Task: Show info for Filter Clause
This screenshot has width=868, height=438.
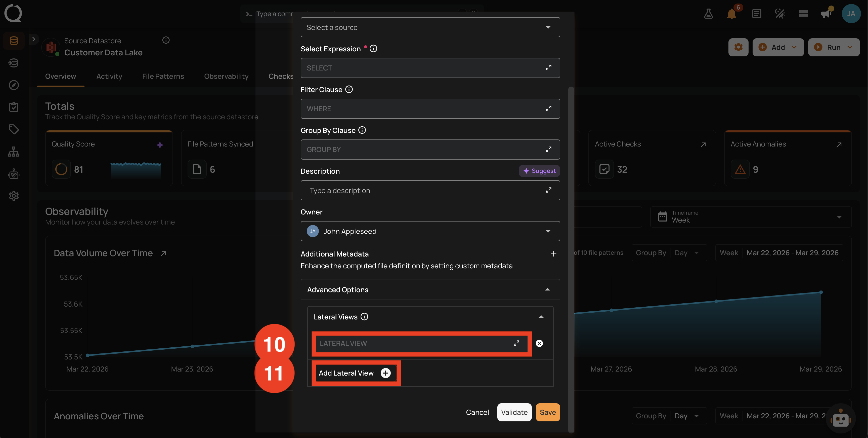Action: (349, 89)
